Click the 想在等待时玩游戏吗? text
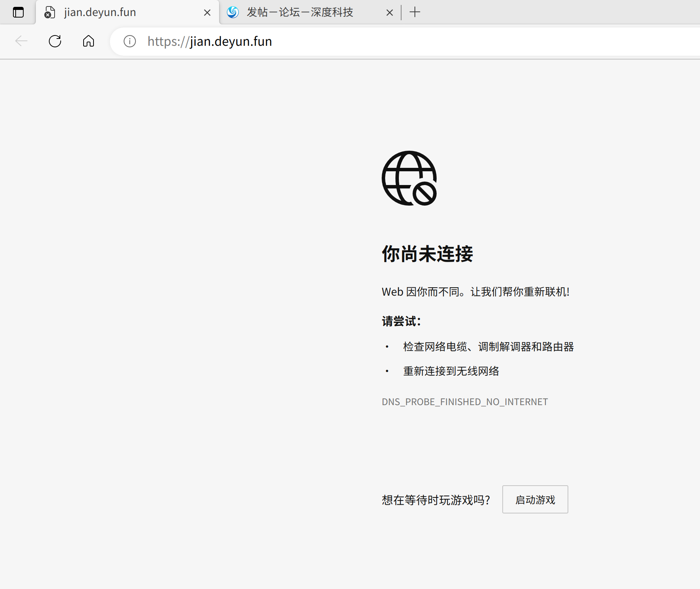The width and height of the screenshot is (700, 589). tap(436, 500)
